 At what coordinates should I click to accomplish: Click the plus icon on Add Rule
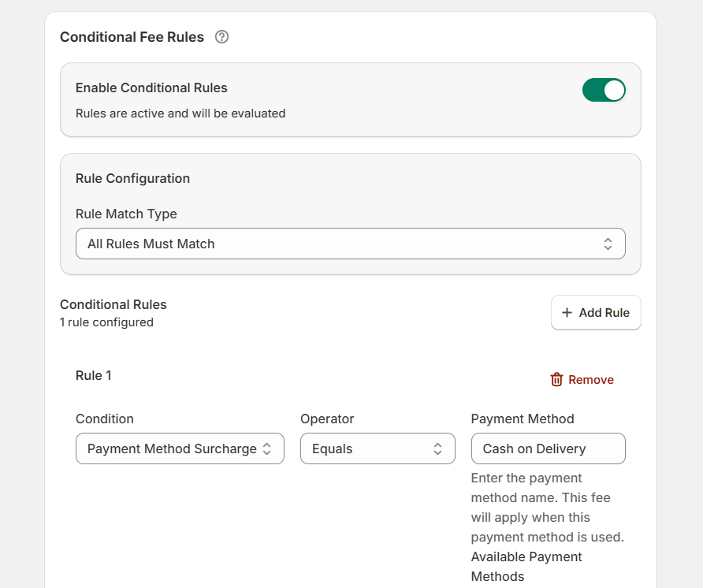click(x=567, y=312)
